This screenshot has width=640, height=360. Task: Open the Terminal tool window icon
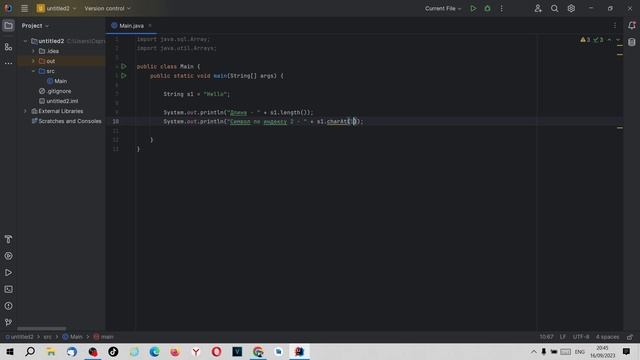click(x=8, y=289)
